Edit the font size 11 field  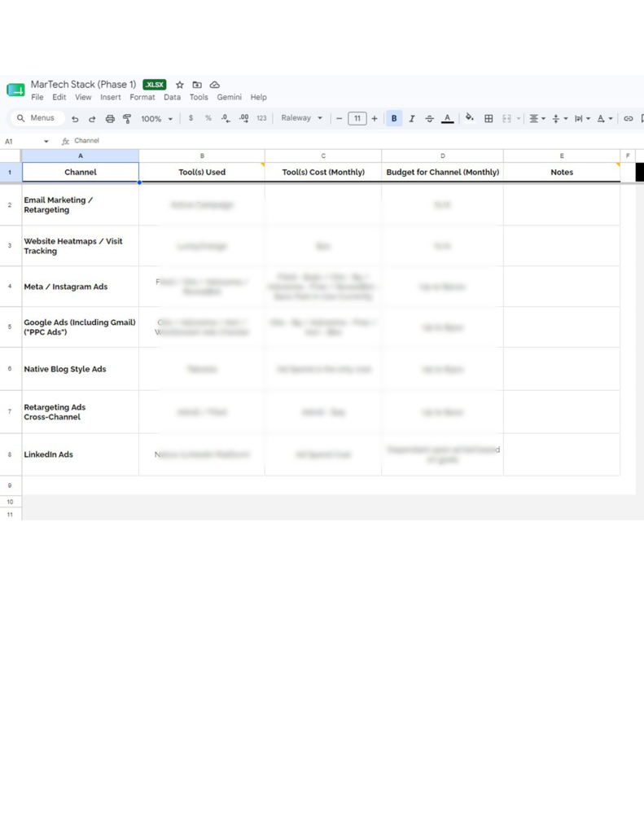click(357, 119)
